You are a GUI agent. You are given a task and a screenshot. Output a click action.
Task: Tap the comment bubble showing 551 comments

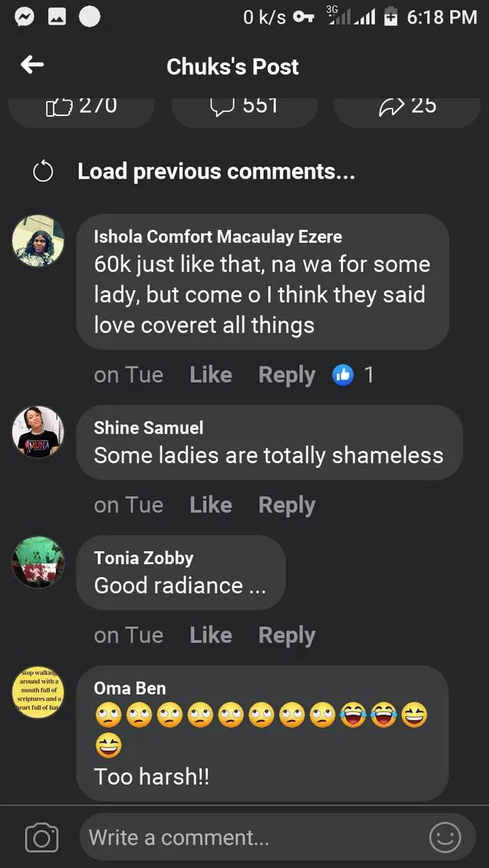pyautogui.click(x=244, y=107)
